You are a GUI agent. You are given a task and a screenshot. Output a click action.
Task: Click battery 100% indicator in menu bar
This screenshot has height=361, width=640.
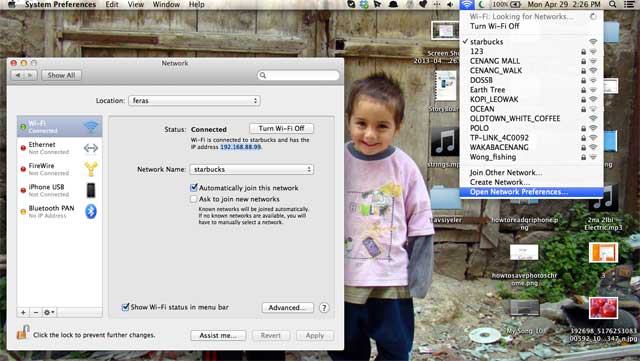point(506,4)
